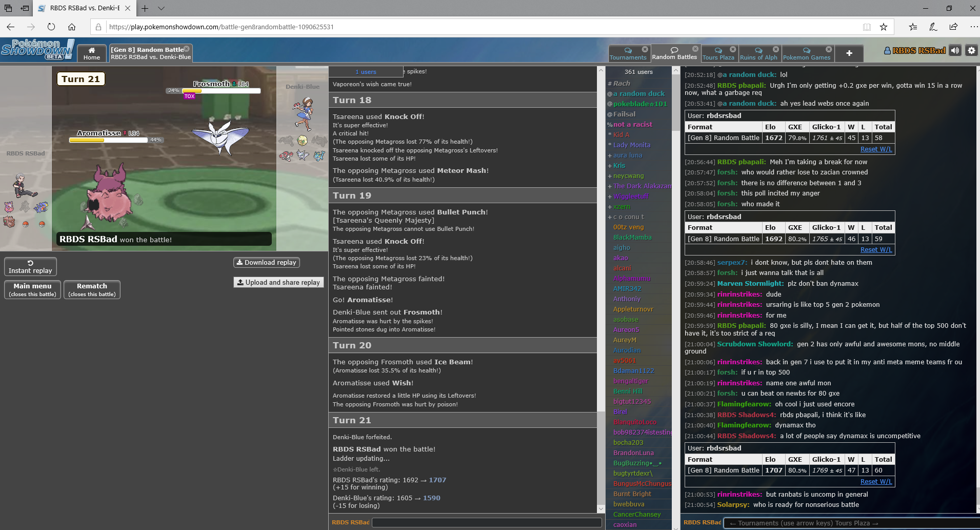The image size is (980, 530).
Task: Click Download replay button
Action: tap(267, 262)
